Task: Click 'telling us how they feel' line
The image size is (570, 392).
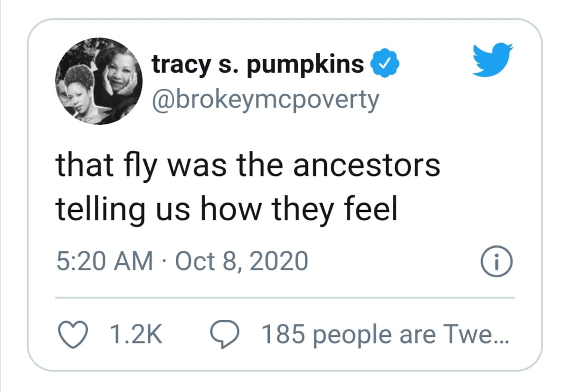Action: pos(226,210)
